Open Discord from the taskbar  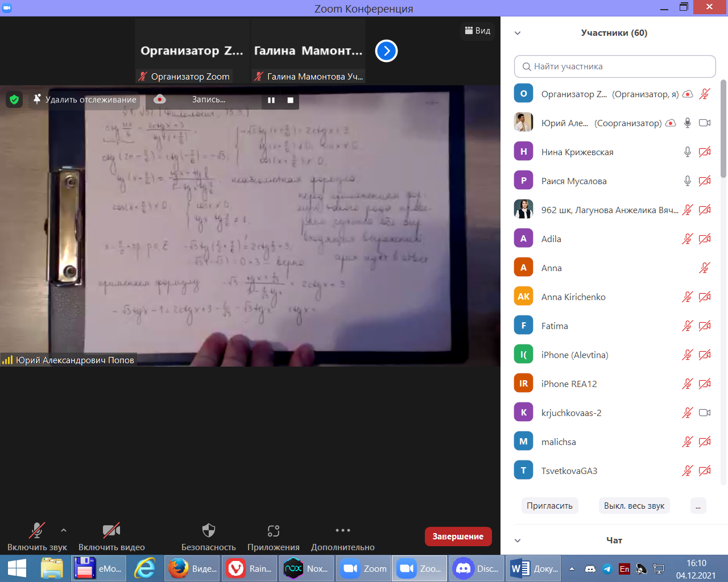tap(477, 568)
